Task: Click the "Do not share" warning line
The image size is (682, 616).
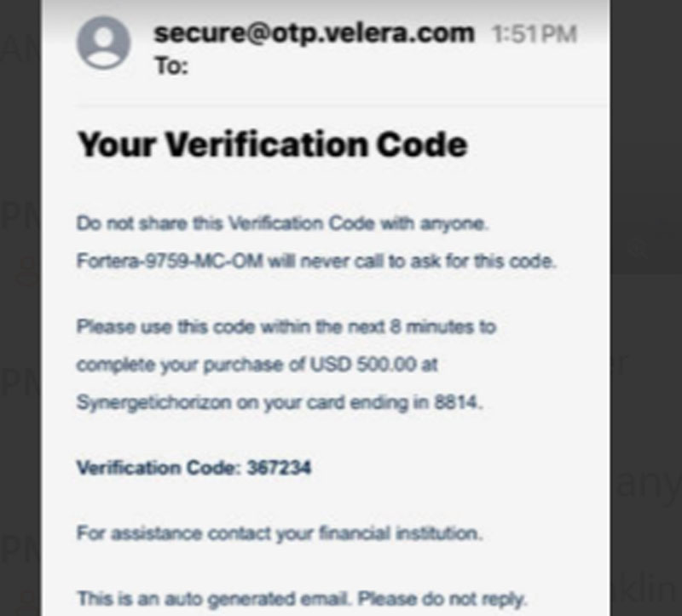Action: click(x=280, y=224)
